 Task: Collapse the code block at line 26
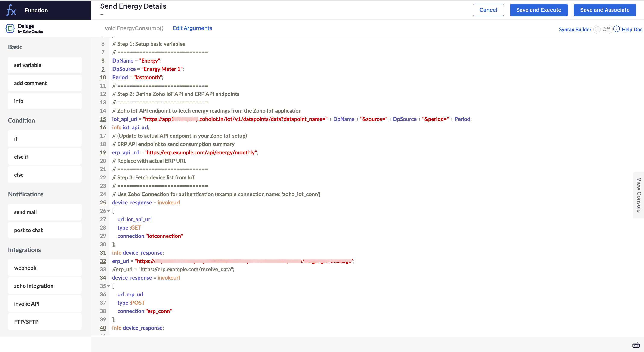[x=108, y=211]
